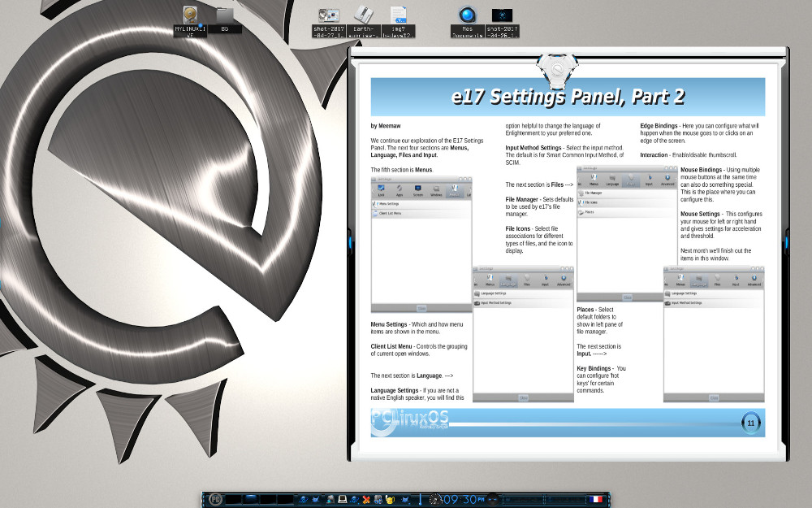Click the Files settings screenshot in the article
812x508 pixels.
[627, 233]
